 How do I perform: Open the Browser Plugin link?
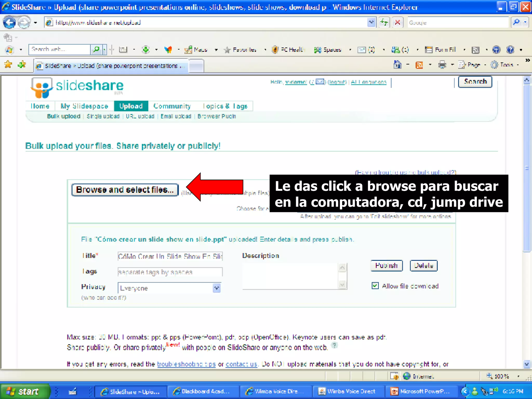tap(217, 116)
